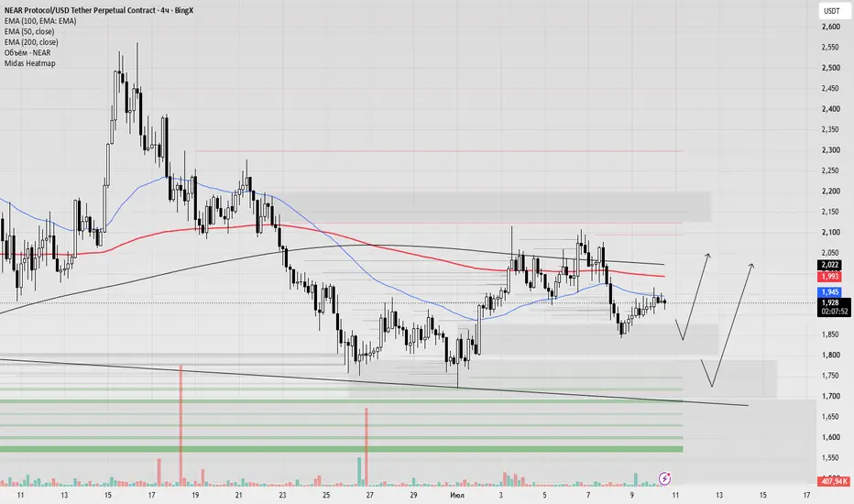Viewport: 854px width, 504px height.
Task: Click the 2,400 price scale value
Action: (830, 109)
